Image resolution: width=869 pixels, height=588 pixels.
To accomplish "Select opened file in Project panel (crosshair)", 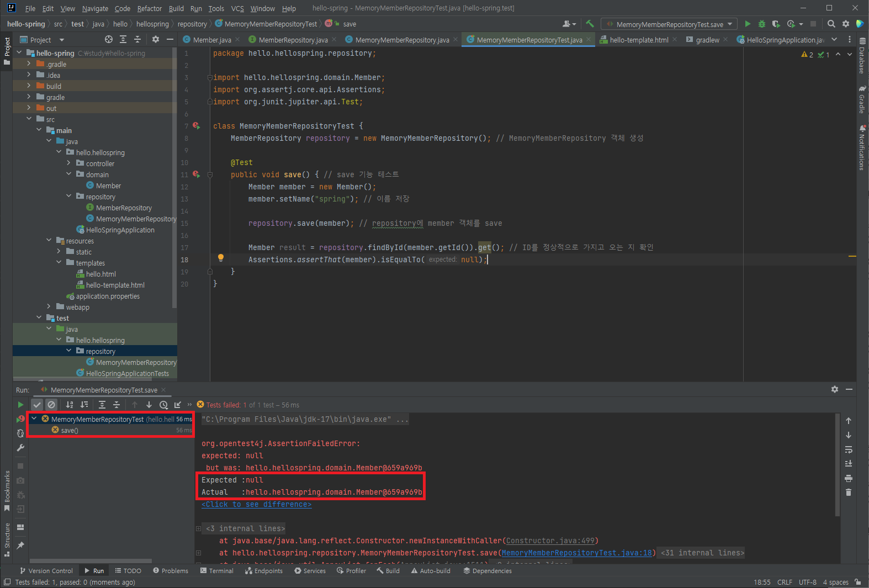I will [109, 39].
